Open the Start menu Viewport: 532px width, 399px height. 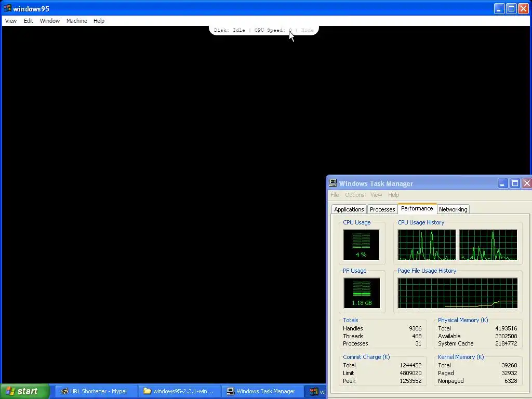tap(24, 391)
